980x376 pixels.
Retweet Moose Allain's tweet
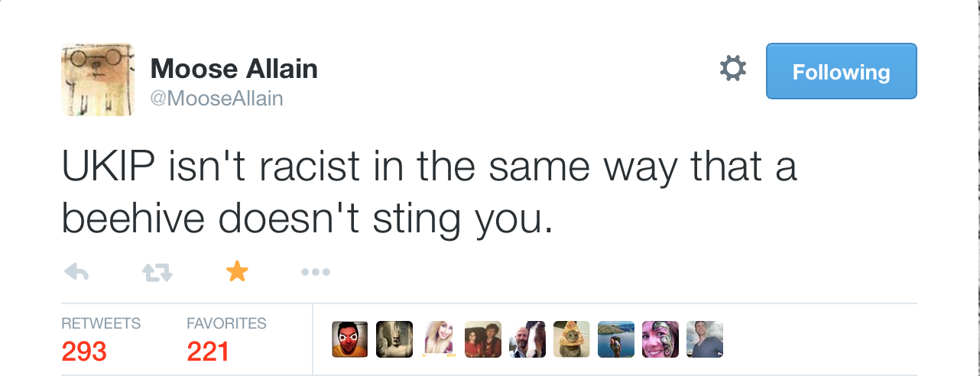157,271
